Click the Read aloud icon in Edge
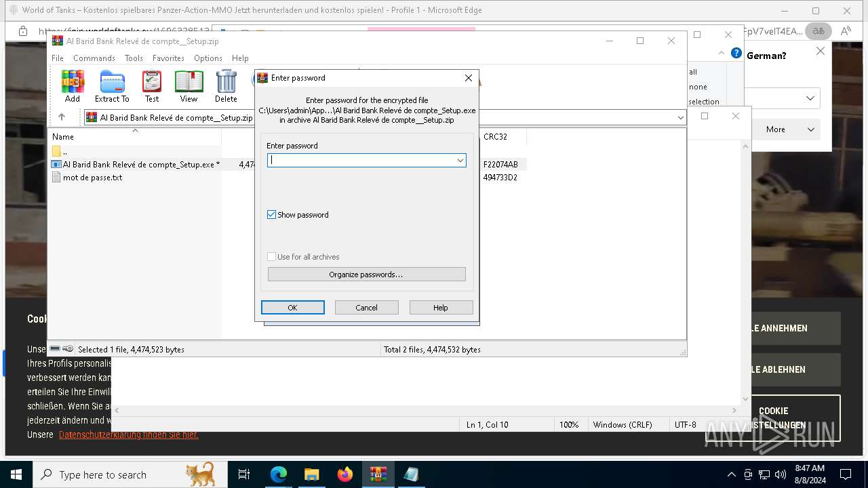 (846, 31)
